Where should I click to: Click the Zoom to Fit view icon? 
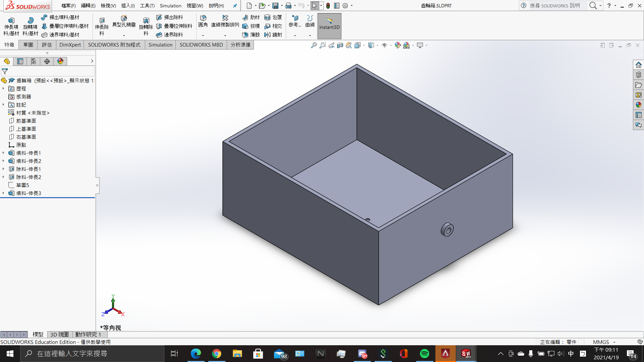[x=314, y=45]
